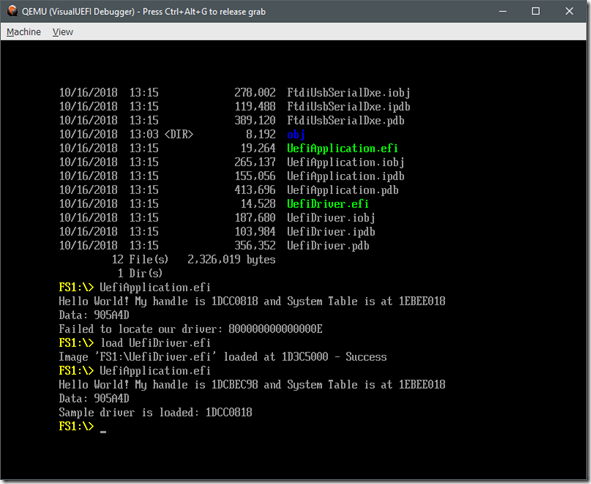The width and height of the screenshot is (591, 484).
Task: Close the QEMU debugger window
Action: [x=569, y=11]
